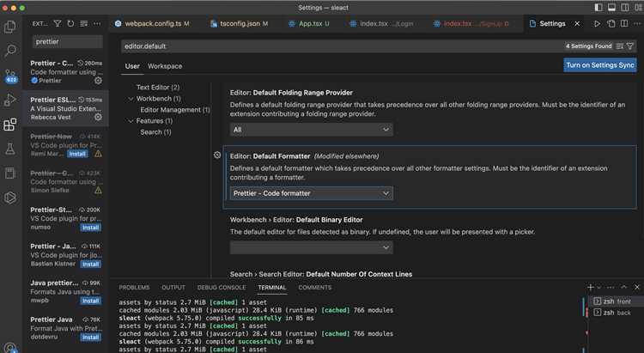This screenshot has width=644, height=353.
Task: Install the Prettier-Now extension
Action: pos(77,154)
